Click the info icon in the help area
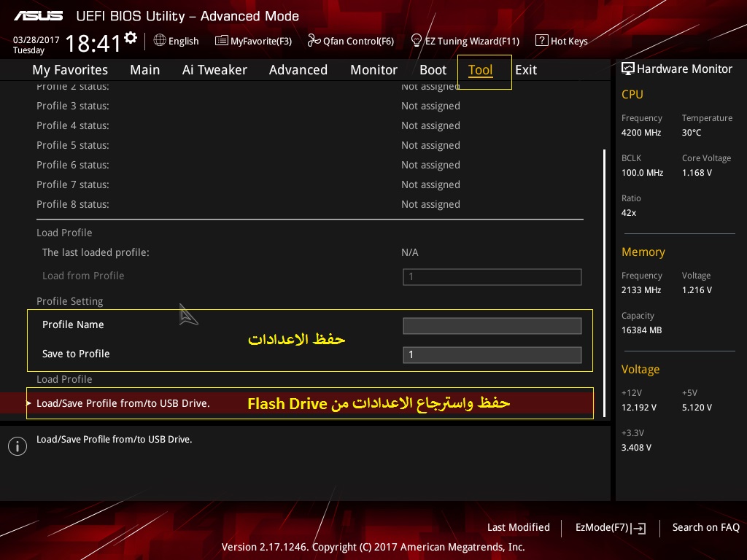Screen dimensions: 747x560 tap(18, 446)
